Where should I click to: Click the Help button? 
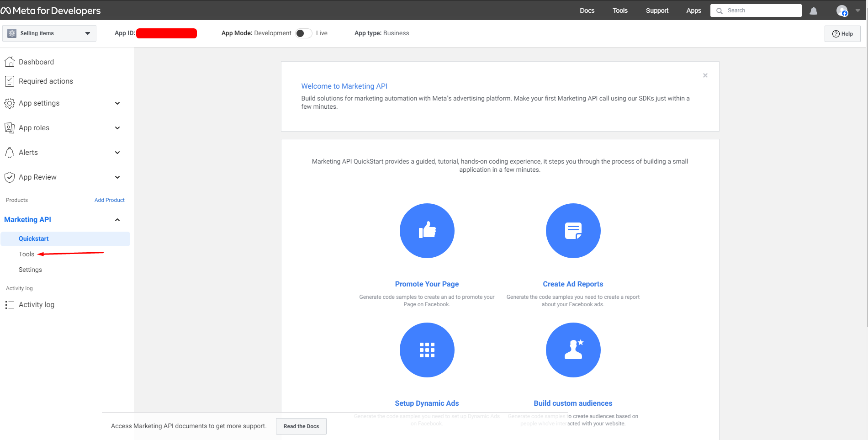pos(842,34)
